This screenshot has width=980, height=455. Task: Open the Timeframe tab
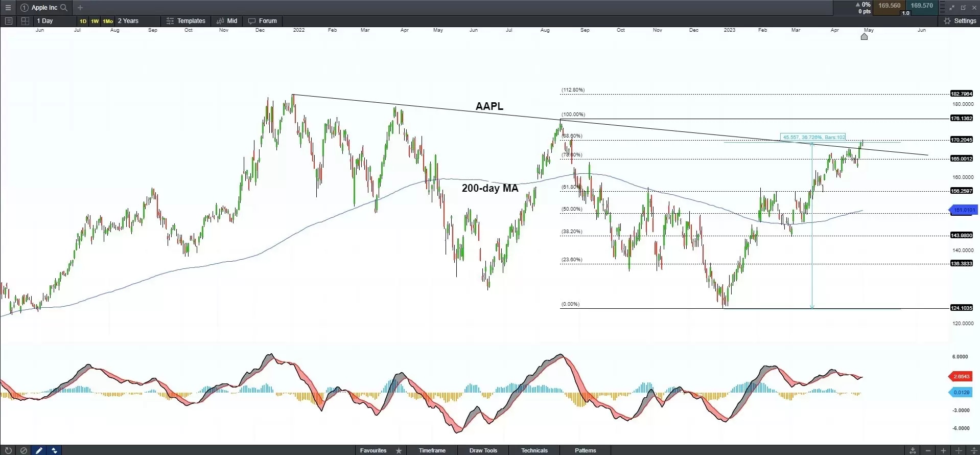(432, 450)
